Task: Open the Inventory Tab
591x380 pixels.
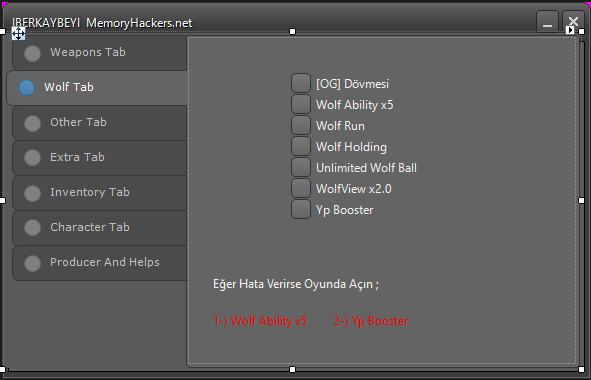Action: coord(100,193)
